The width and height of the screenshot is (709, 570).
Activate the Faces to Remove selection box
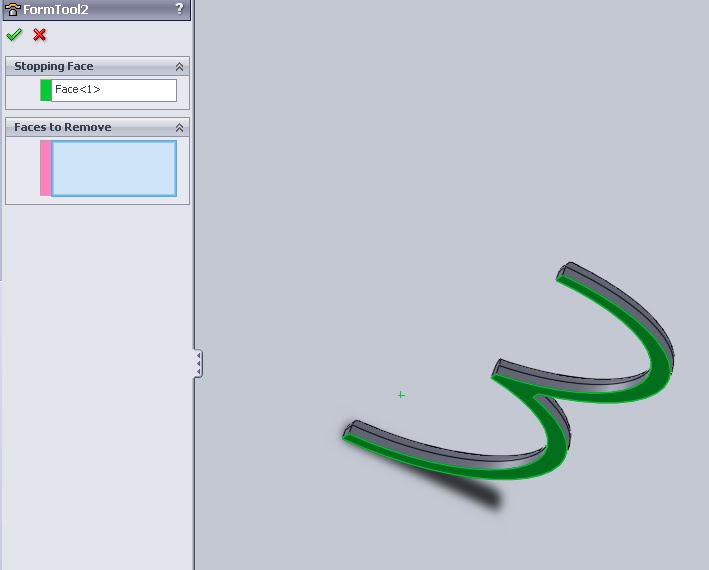[114, 169]
